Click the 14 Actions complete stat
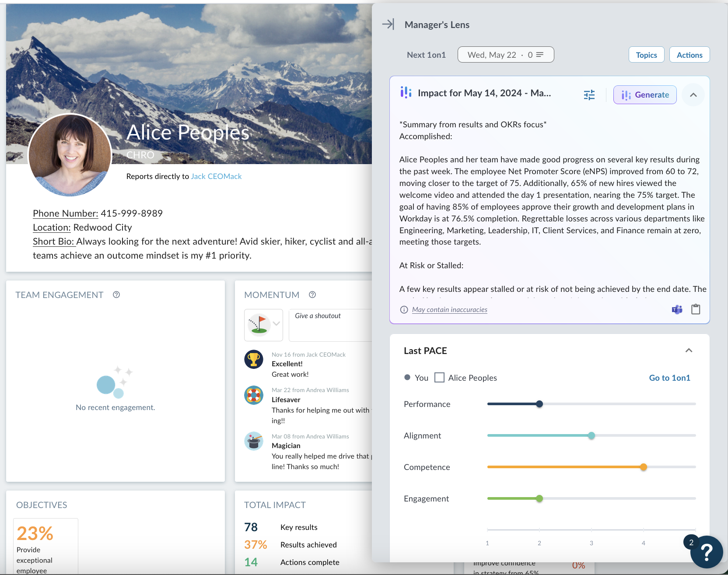Viewport: 728px width, 575px height. (292, 562)
